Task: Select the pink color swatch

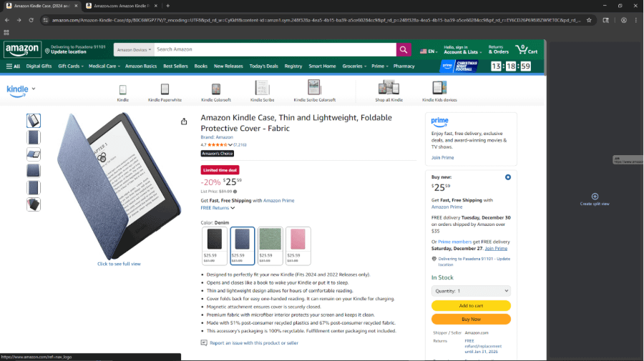Action: pos(298,246)
